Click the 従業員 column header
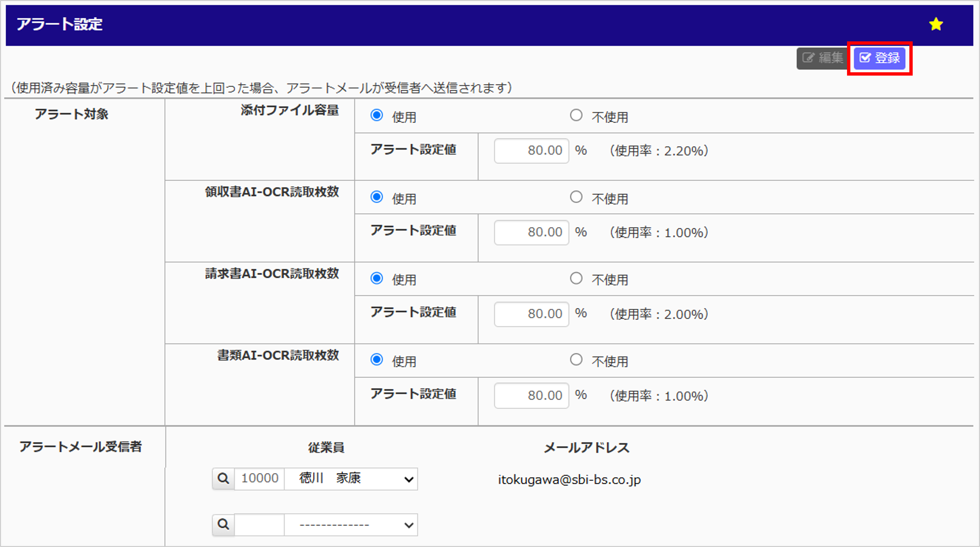 [326, 448]
